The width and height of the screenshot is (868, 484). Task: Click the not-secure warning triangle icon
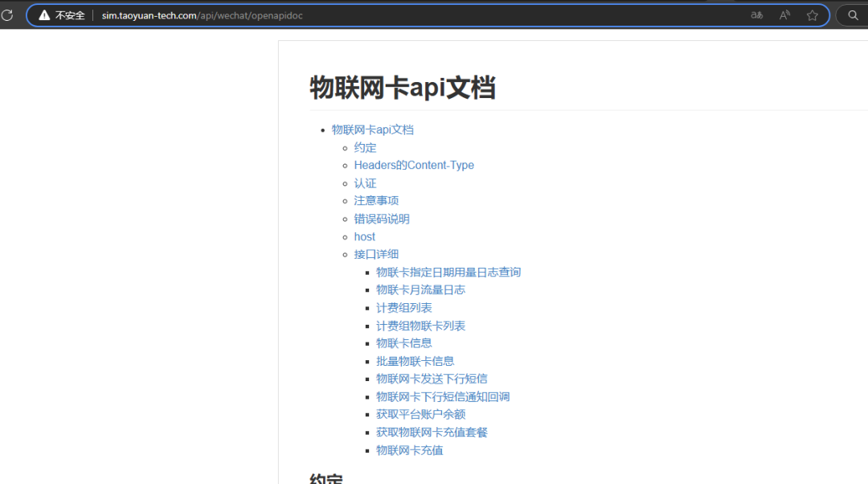pos(44,15)
